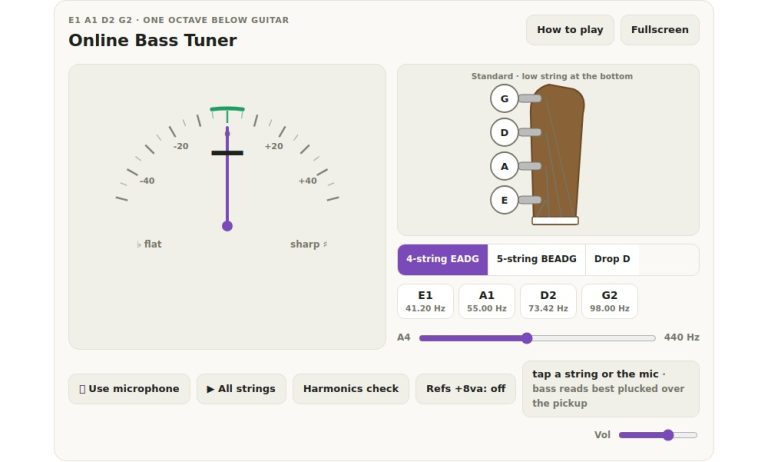
Task: Toggle Refs +8va off setting
Action: 465,389
